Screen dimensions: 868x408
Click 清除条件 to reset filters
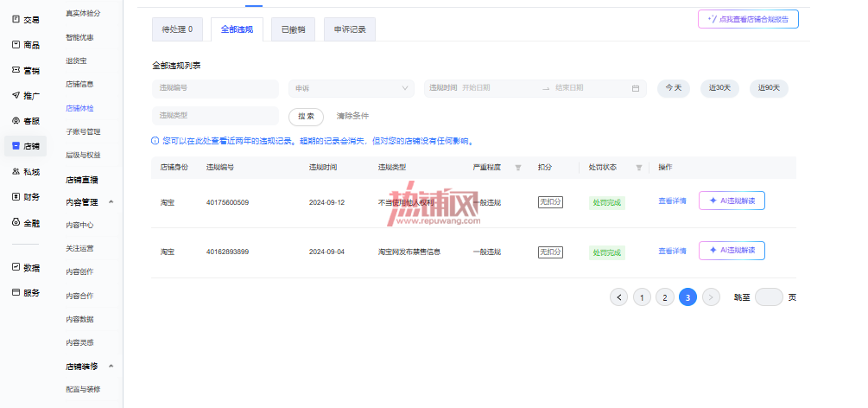click(x=352, y=117)
